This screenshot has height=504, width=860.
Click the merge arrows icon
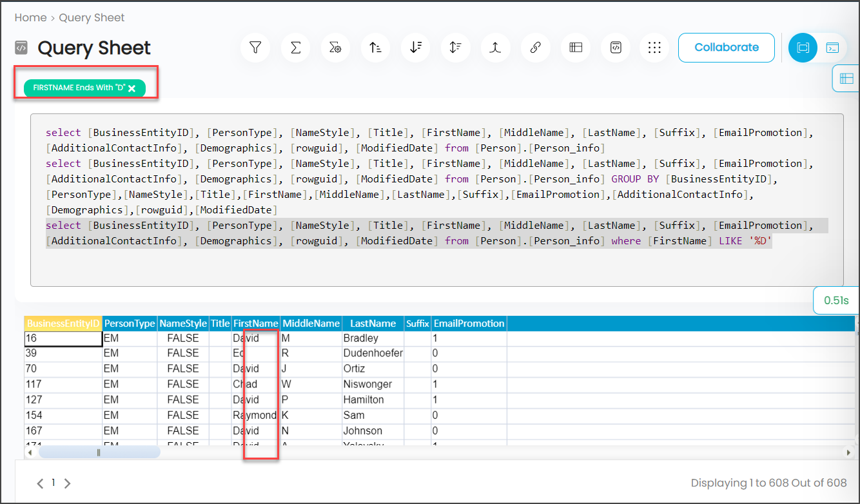click(495, 48)
